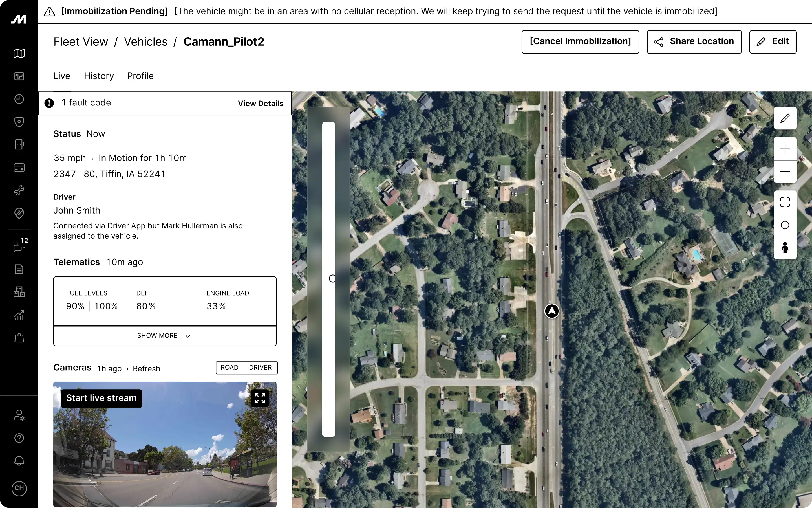Open the map icon in sidebar

[x=19, y=53]
